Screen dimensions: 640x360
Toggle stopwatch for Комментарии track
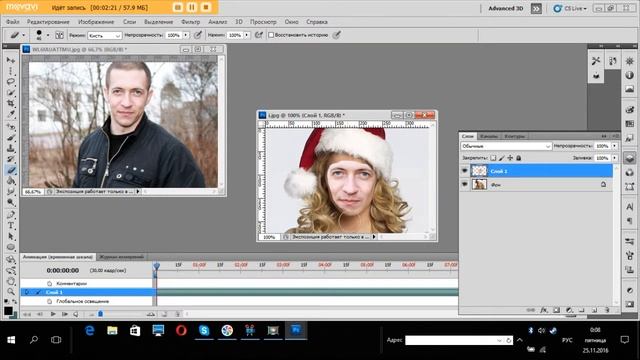point(49,283)
